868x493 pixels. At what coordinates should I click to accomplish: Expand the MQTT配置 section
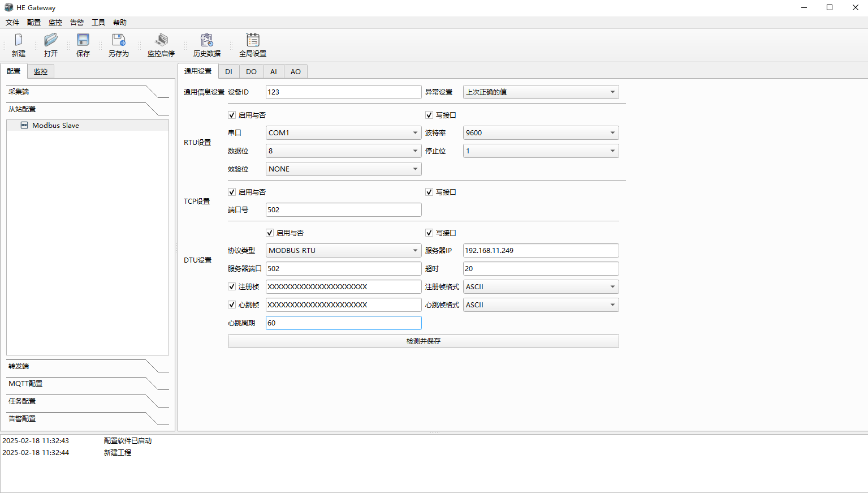[x=88, y=384]
